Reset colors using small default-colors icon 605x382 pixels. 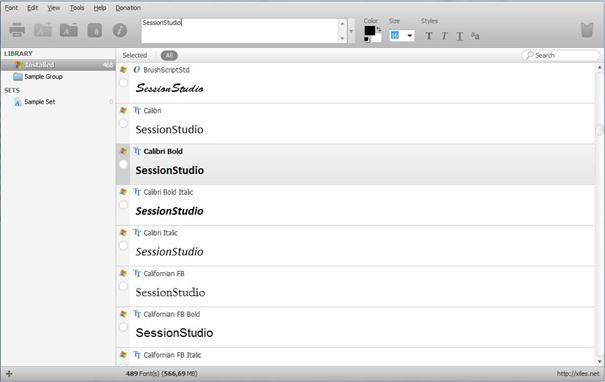point(366,39)
